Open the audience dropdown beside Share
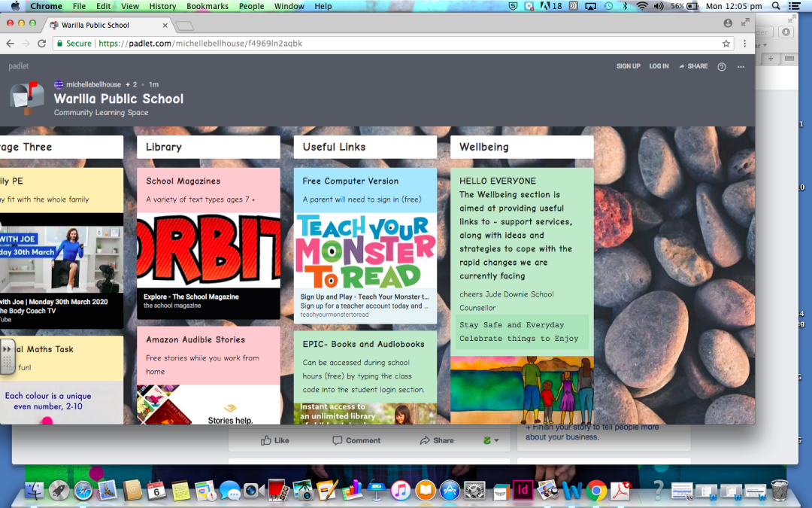The image size is (812, 508). [x=491, y=440]
